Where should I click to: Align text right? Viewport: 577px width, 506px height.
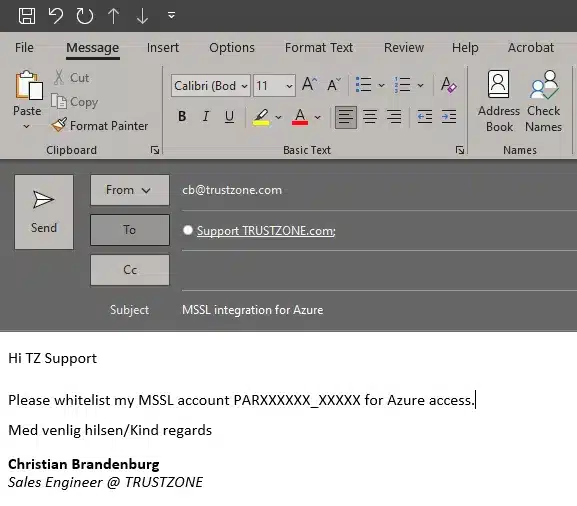point(394,117)
